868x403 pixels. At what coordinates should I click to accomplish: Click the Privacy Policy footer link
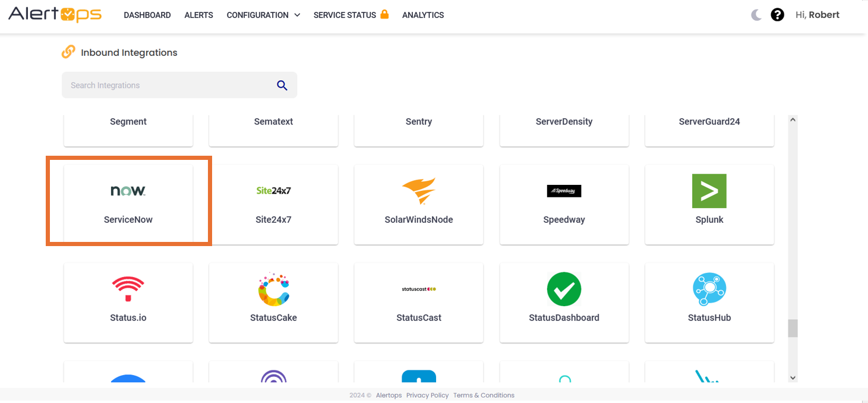tap(427, 395)
